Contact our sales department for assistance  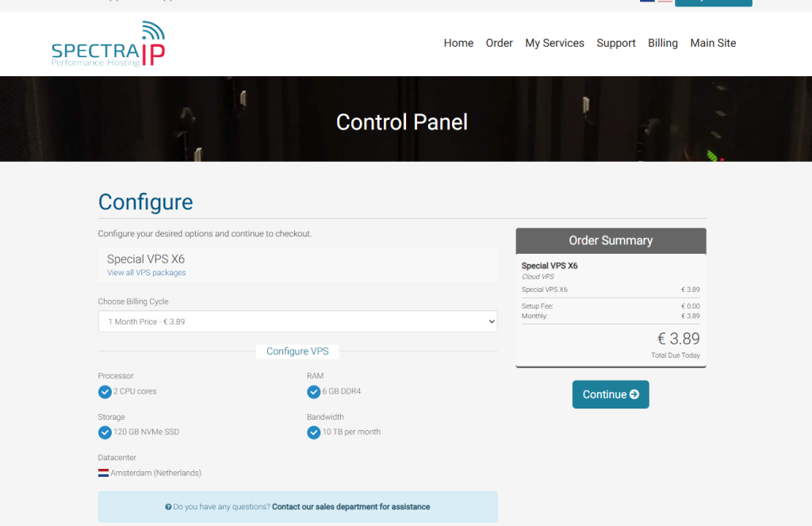coord(350,507)
